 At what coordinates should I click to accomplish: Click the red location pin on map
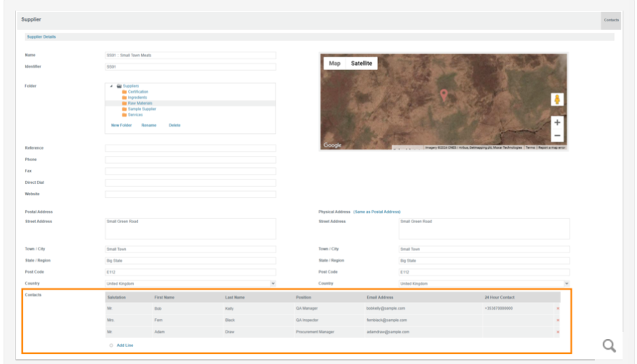point(444,94)
